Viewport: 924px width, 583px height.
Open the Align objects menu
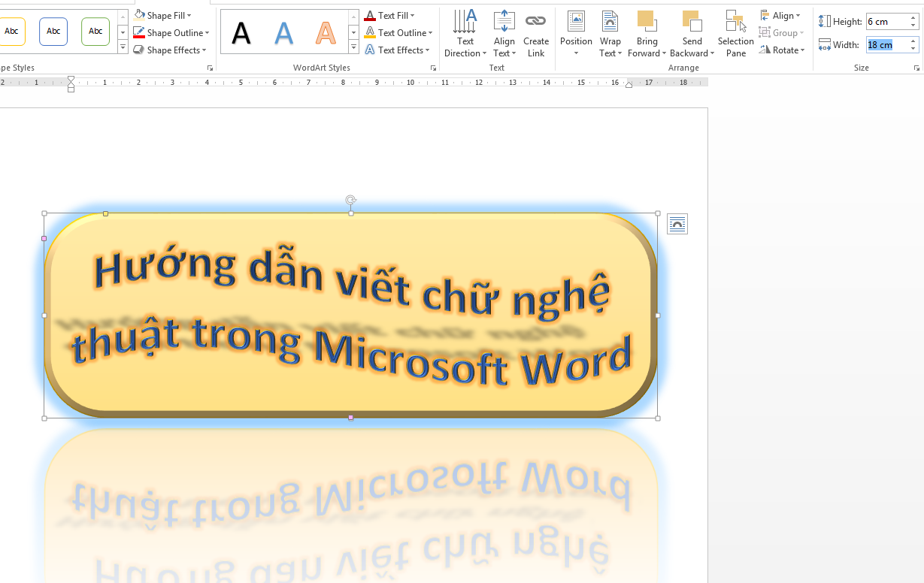(780, 14)
